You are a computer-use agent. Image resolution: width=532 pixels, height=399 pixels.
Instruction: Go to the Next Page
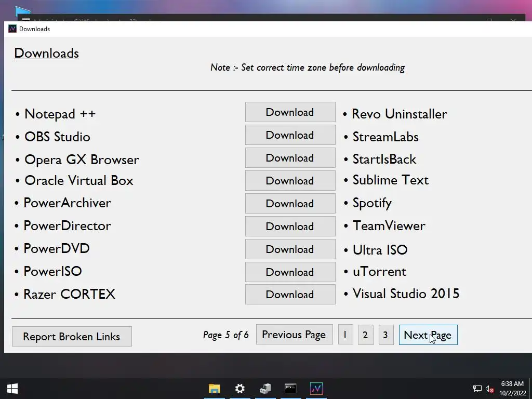coord(428,335)
